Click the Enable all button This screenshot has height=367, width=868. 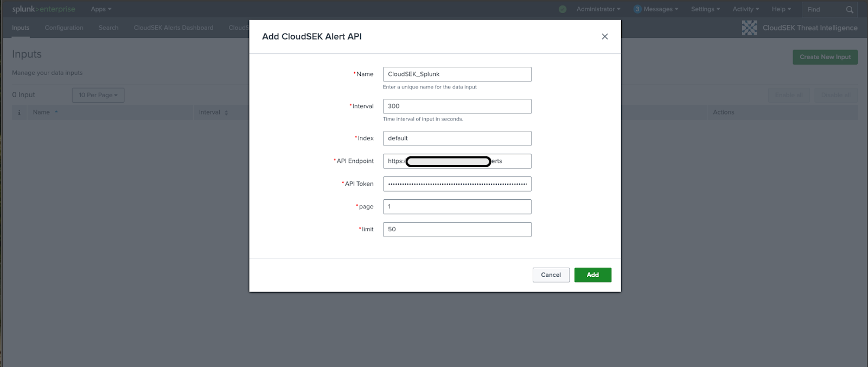pyautogui.click(x=789, y=95)
